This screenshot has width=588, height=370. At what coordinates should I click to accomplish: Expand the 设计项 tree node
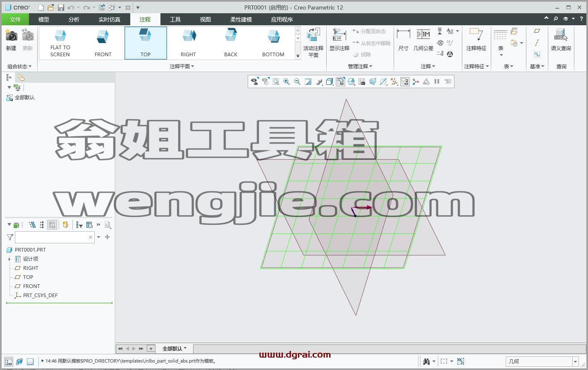9,259
